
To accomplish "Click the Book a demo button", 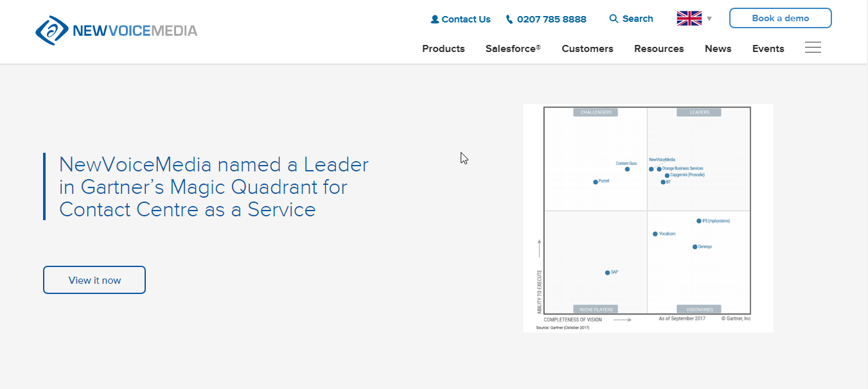I will pyautogui.click(x=781, y=18).
